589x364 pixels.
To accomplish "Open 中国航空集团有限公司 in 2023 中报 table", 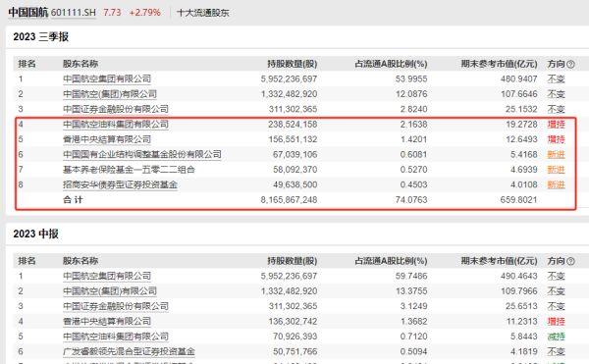I will click(x=107, y=277).
